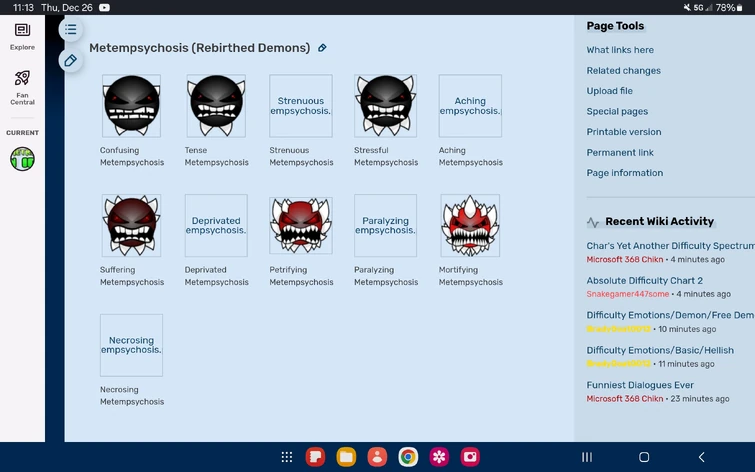Screen dimensions: 755x472
Task: Launch the red notes app in dock
Action: 315,457
